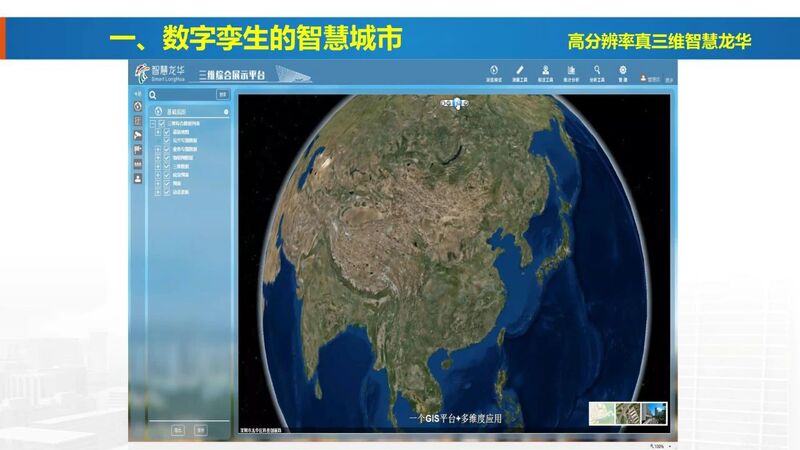This screenshot has width=800, height=450.
Task: Click the navigation control atop the globe
Action: click(456, 102)
